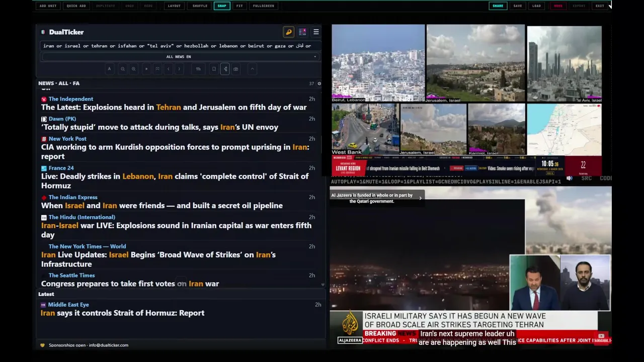Click the sponsorship heart icon
Image resolution: width=644 pixels, height=362 pixels.
(43, 345)
